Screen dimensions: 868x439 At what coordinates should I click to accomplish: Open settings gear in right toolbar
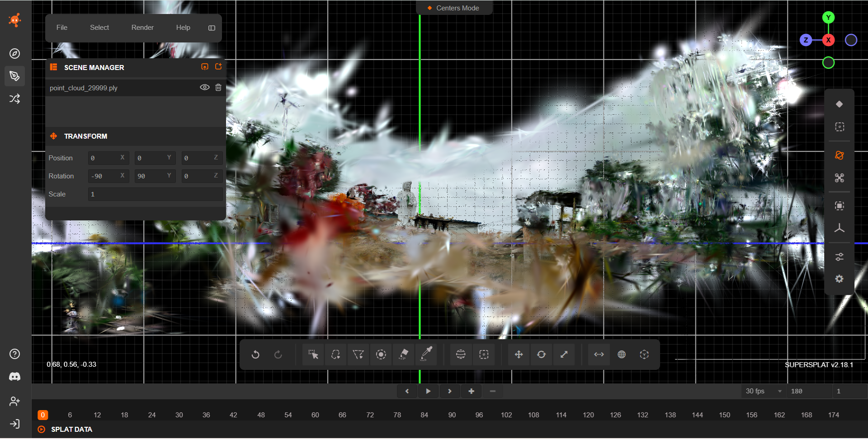840,279
